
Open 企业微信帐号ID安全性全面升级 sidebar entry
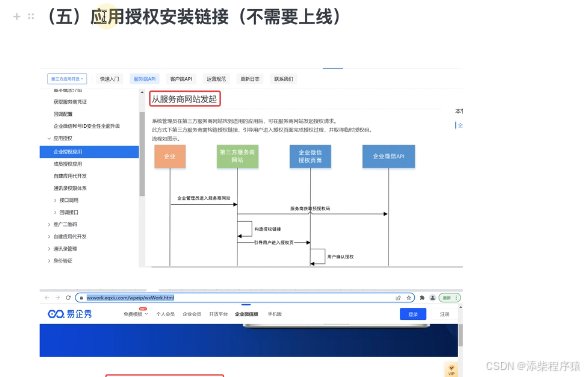coord(87,126)
